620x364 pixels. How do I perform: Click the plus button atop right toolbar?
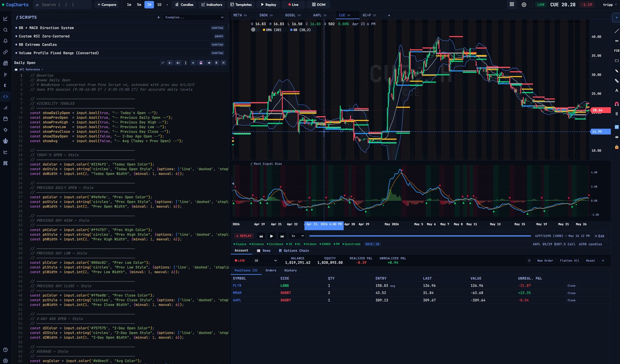click(x=617, y=17)
